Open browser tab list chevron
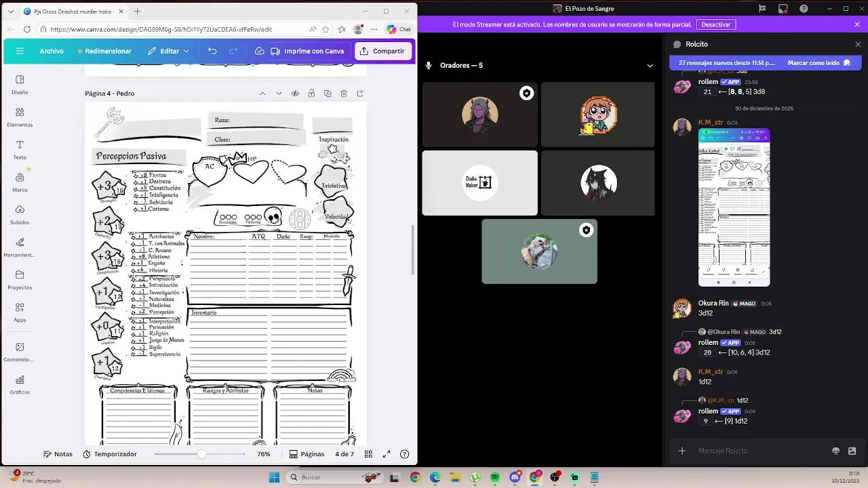Screen dimensions: 868x488 [x=10, y=12]
